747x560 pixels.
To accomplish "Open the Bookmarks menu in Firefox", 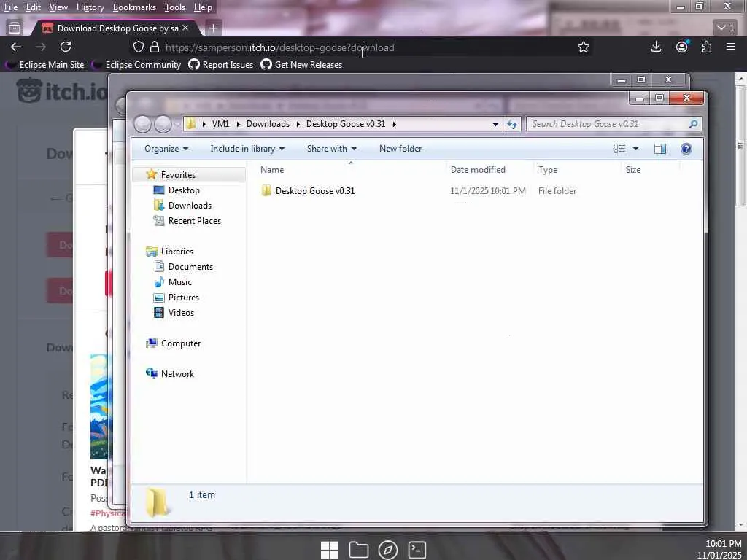I will pyautogui.click(x=134, y=7).
